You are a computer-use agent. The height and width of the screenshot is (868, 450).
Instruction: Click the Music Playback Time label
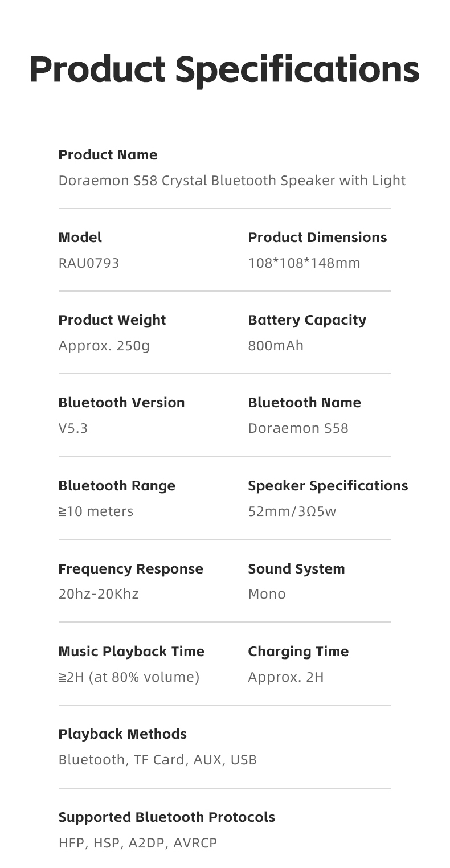point(131,652)
